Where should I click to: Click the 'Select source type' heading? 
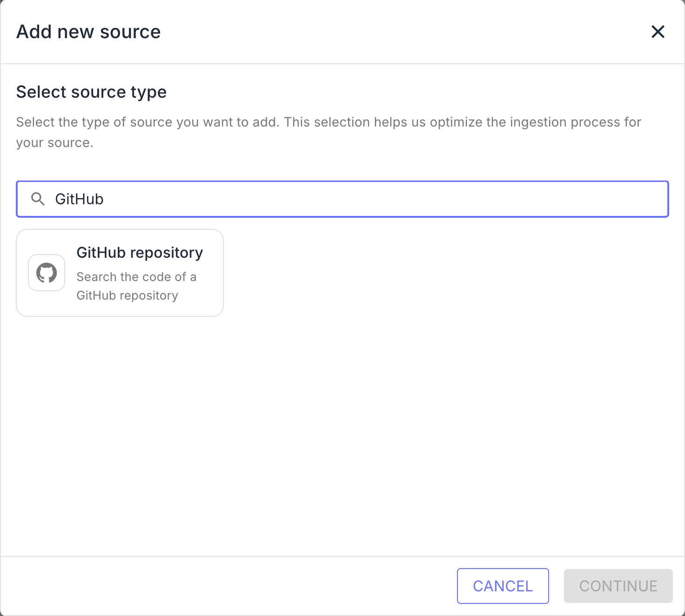91,92
